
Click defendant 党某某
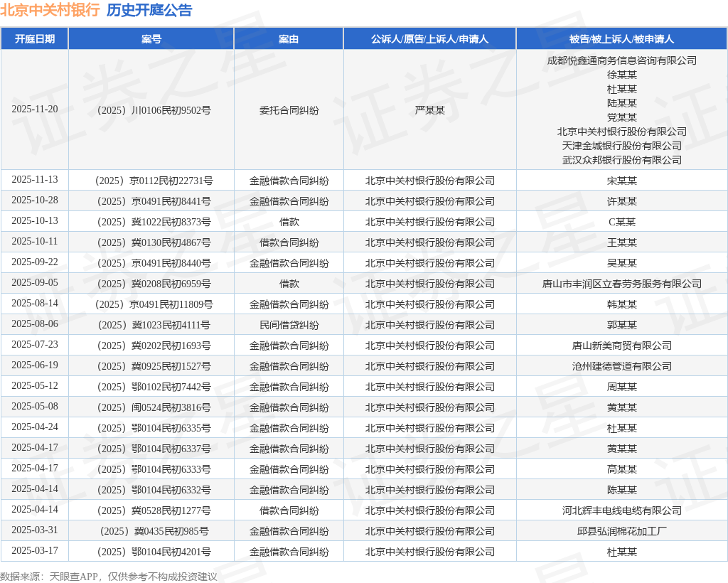coord(621,117)
